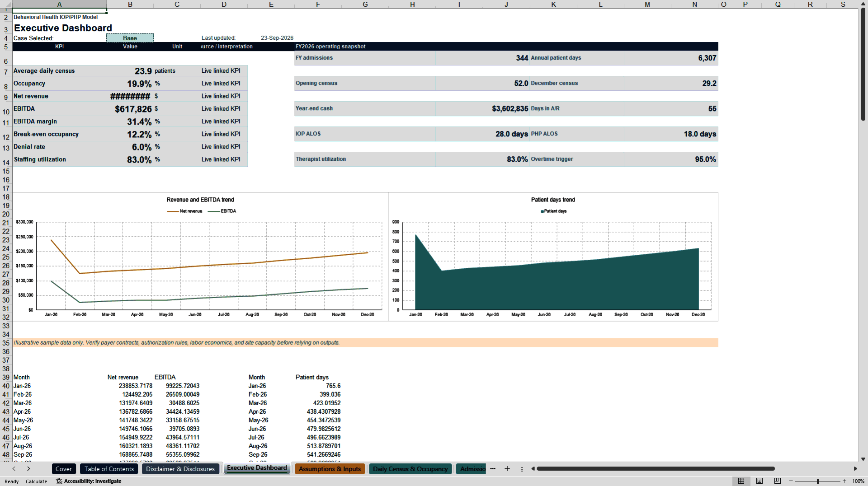Screen dimensions: 868x486
Task: Switch to Page Layout view icon
Action: [x=759, y=481]
